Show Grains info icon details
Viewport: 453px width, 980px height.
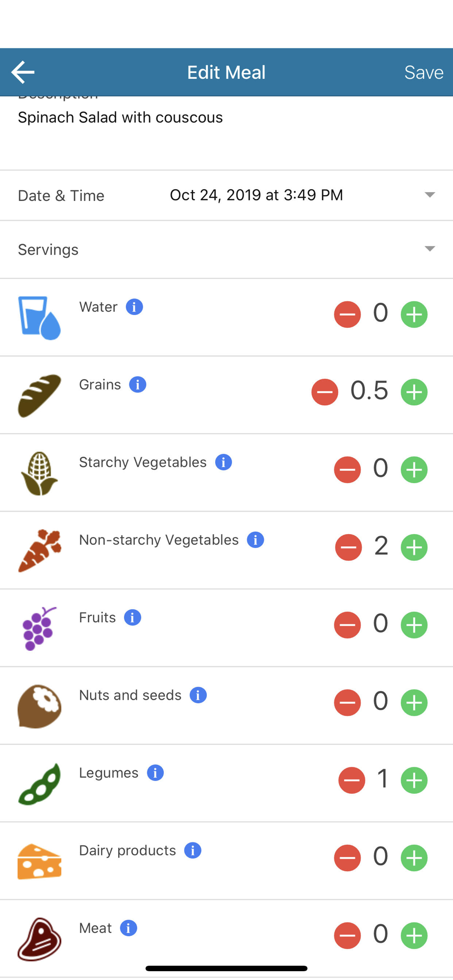tap(138, 385)
